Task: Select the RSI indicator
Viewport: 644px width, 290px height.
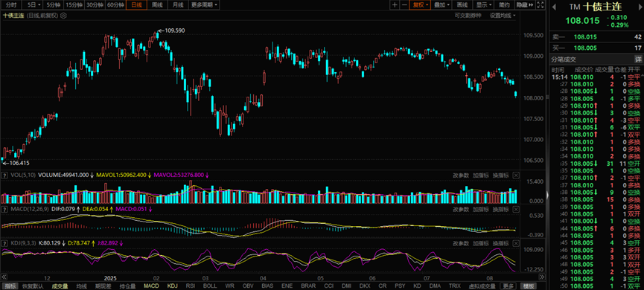Action: pos(191,286)
